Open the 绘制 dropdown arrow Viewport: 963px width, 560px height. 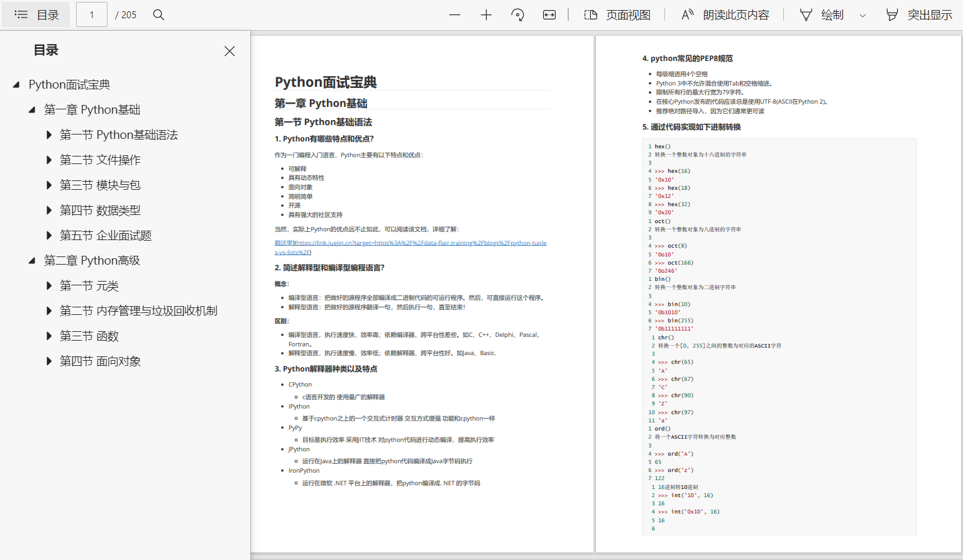[862, 15]
